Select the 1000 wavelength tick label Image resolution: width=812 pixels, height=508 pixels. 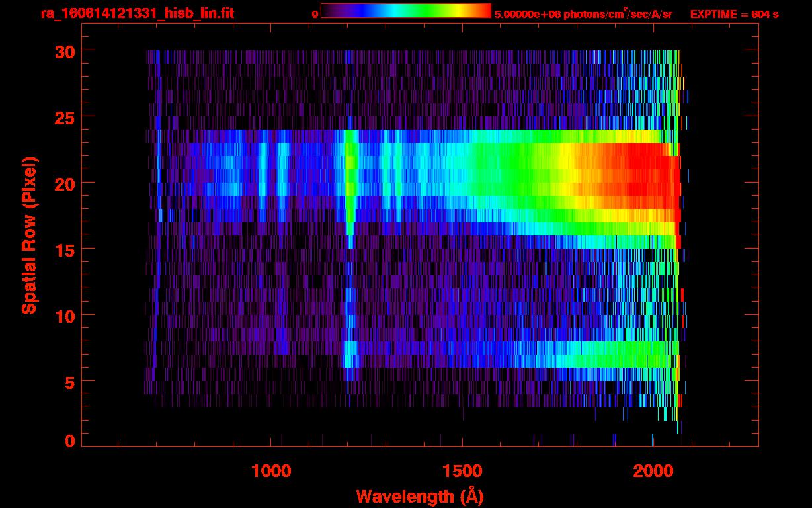pos(271,471)
